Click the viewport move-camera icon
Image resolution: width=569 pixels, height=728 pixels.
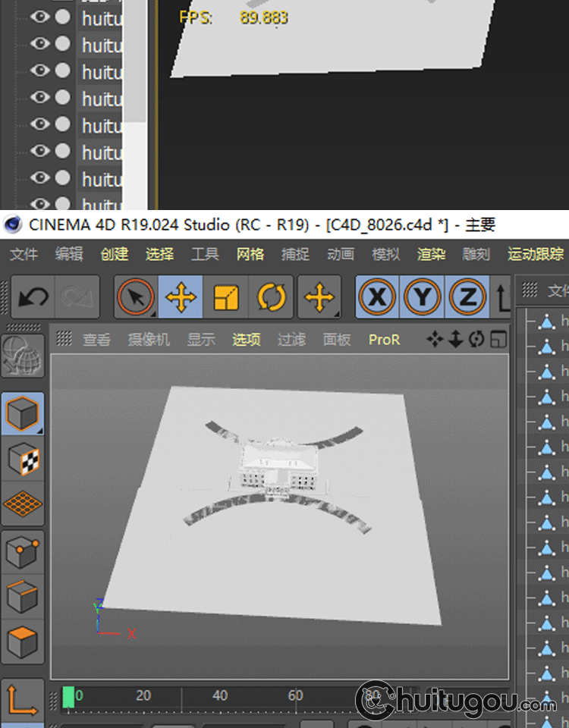tap(435, 340)
